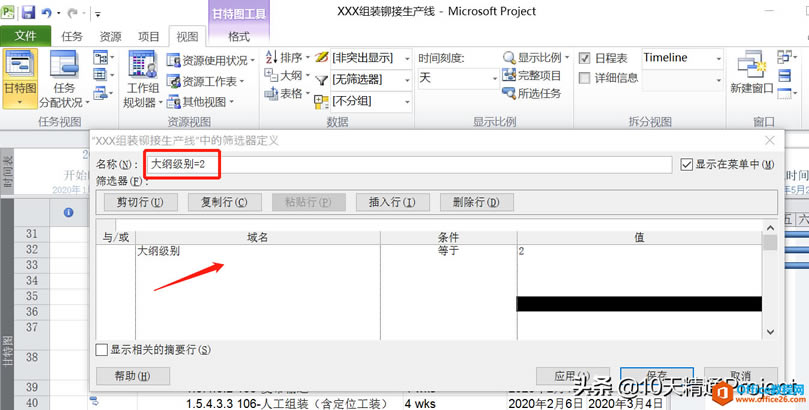This screenshot has width=809, height=410.
Task: Enable the 详细信息 checkbox
Action: click(585, 78)
